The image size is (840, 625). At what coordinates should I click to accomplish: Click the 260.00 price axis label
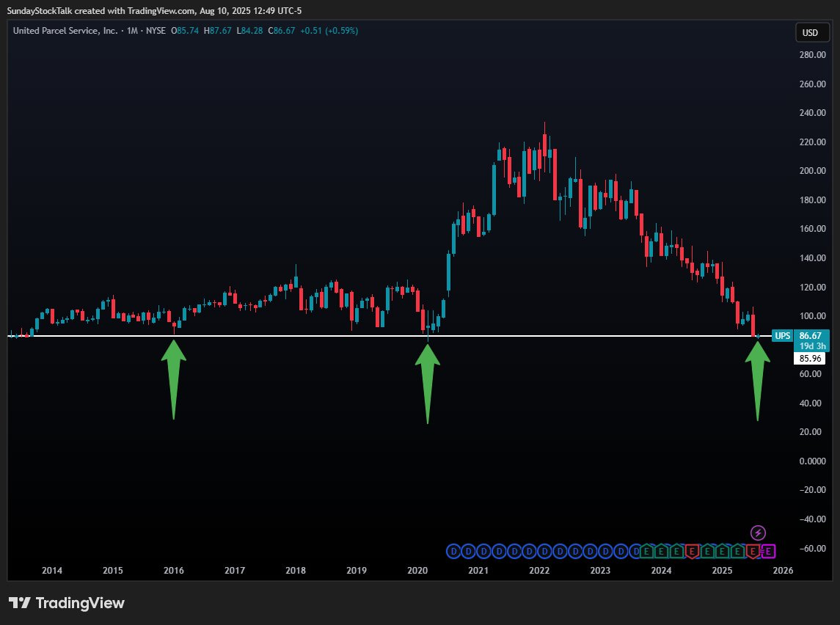(x=812, y=84)
